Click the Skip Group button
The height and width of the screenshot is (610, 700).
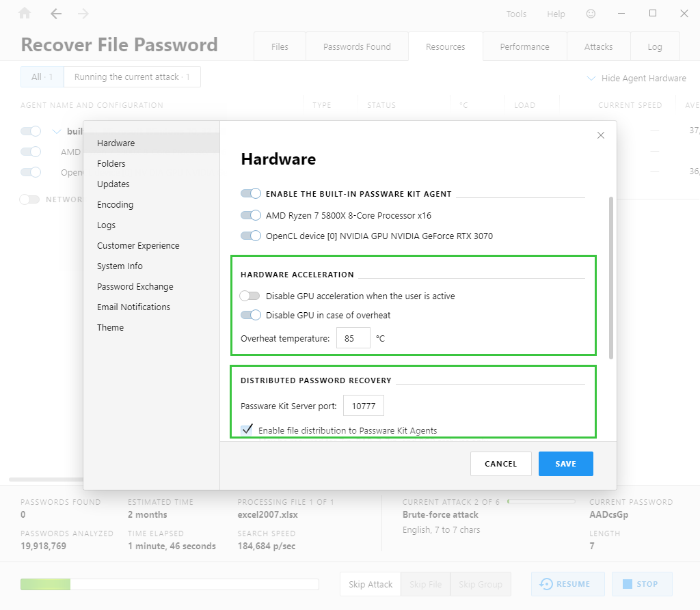481,584
